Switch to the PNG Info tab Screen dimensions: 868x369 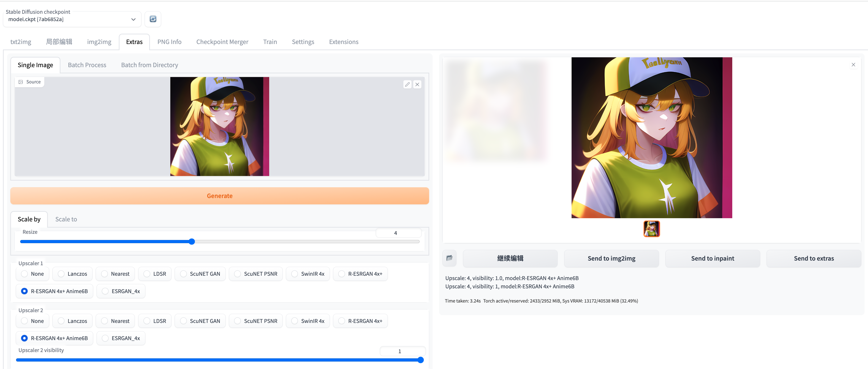point(169,42)
